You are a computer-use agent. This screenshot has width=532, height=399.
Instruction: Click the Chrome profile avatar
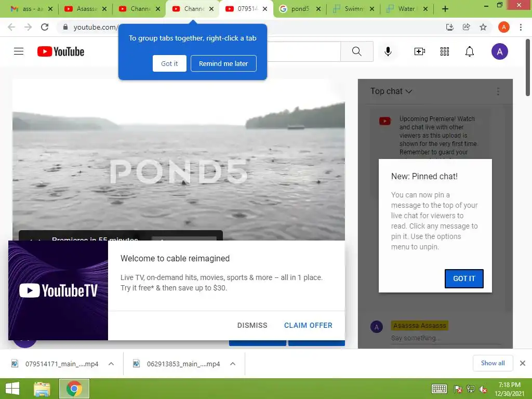[503, 27]
